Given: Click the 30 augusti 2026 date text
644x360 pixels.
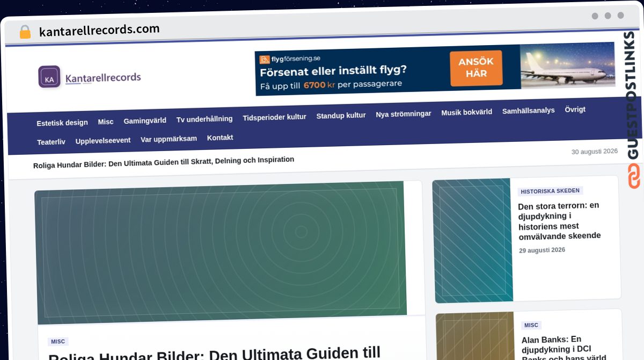Looking at the screenshot, I should point(595,152).
